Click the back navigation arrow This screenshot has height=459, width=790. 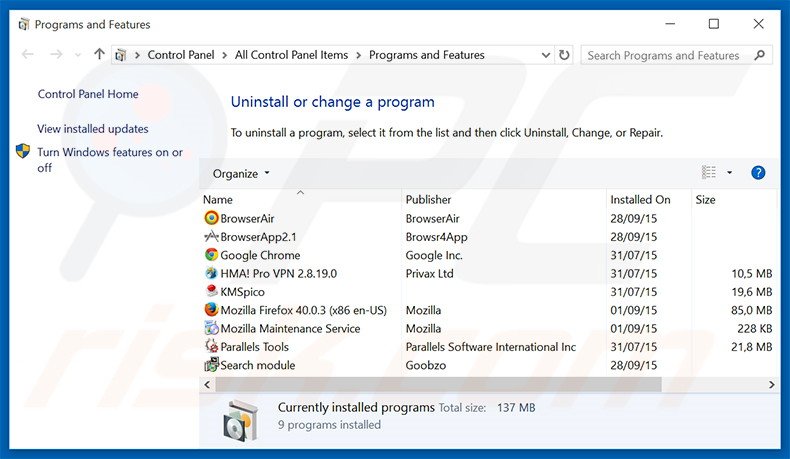(28, 54)
